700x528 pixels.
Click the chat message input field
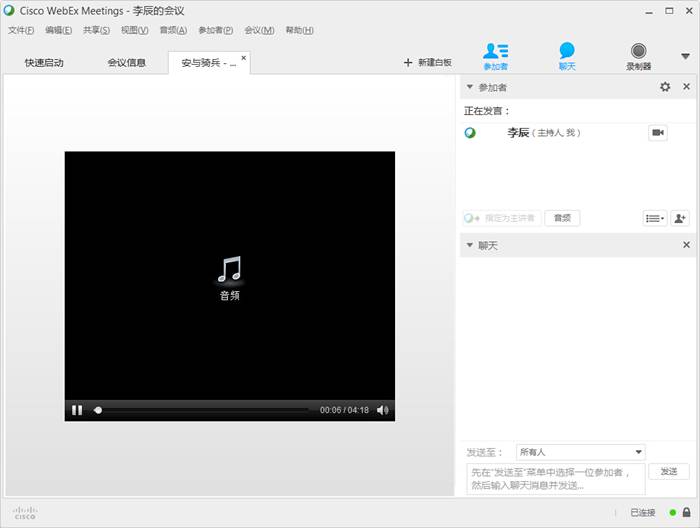click(x=556, y=479)
